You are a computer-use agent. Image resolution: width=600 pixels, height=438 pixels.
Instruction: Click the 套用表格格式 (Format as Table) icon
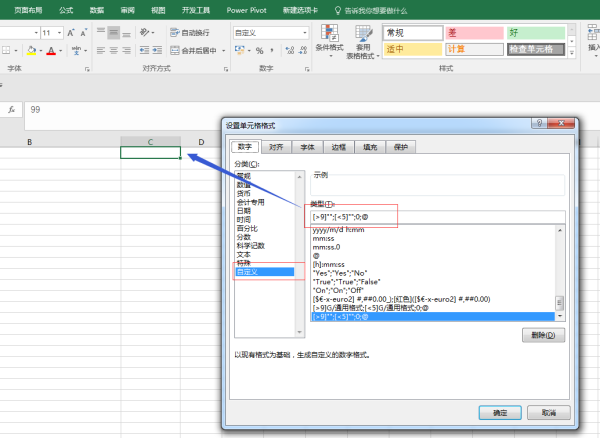pyautogui.click(x=363, y=40)
